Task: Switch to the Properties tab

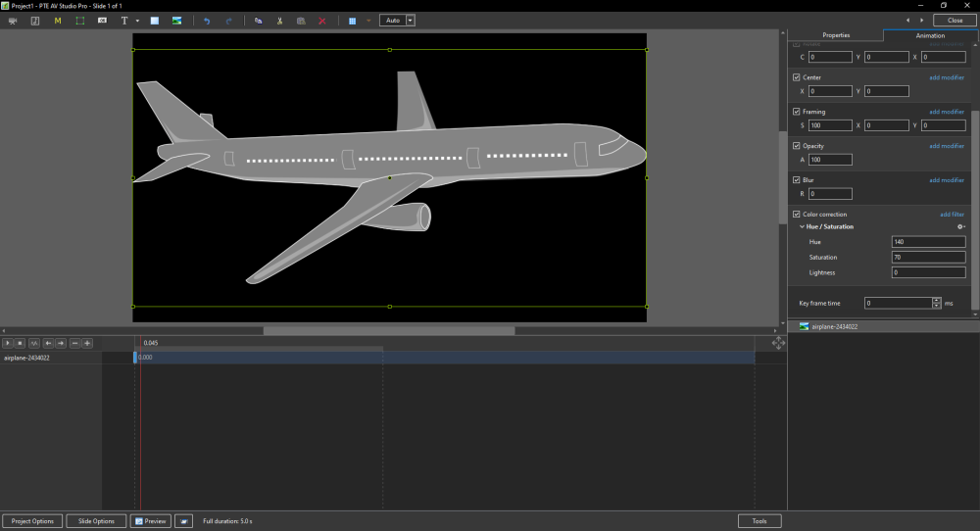Action: click(836, 35)
